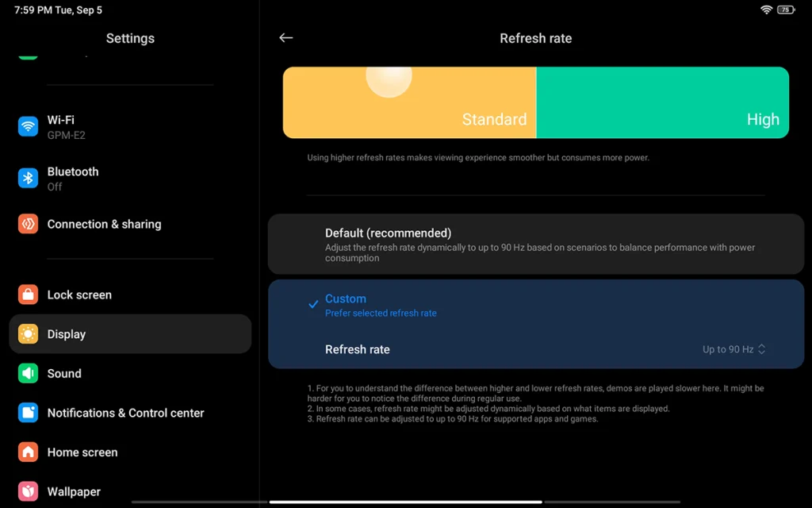Viewport: 812px width, 508px height.
Task: Tap the Standard refresh rate demo panel
Action: click(410, 102)
